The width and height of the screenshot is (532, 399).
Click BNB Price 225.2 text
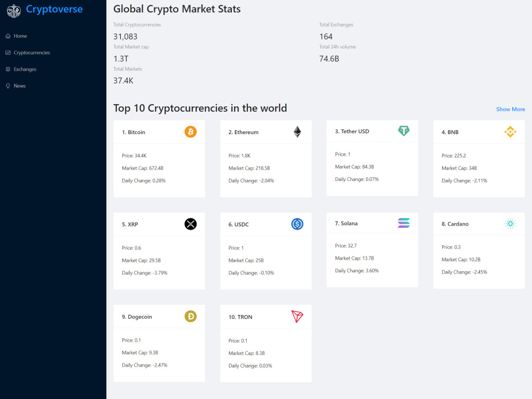pyautogui.click(x=454, y=156)
